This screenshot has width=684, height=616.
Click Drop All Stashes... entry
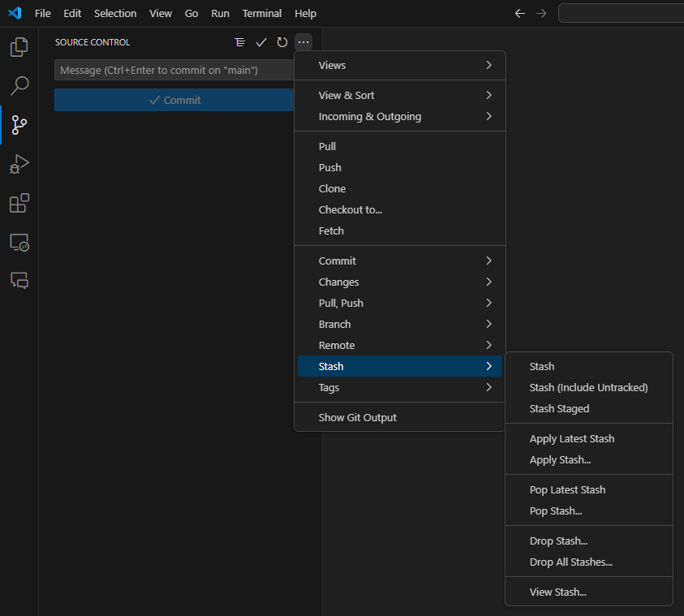(x=570, y=562)
